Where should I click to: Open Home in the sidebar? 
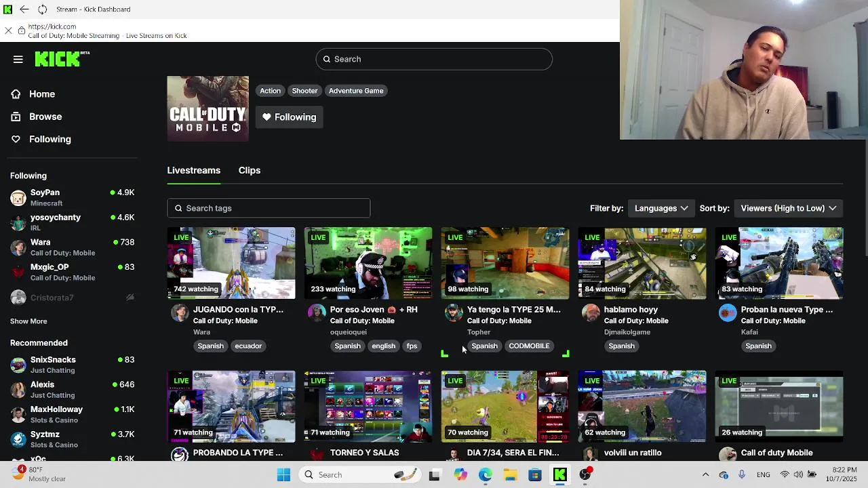[42, 94]
